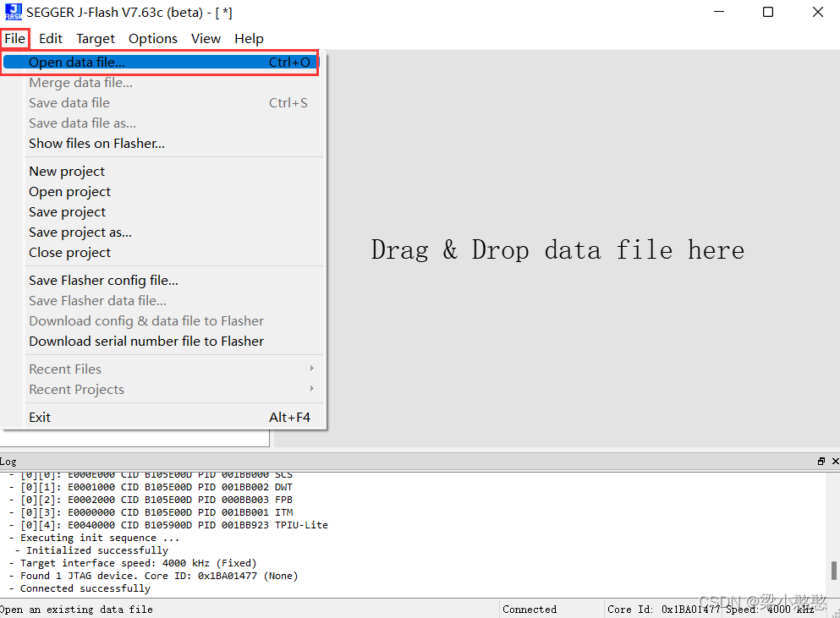This screenshot has width=840, height=618.
Task: Open the Help menu
Action: (249, 39)
